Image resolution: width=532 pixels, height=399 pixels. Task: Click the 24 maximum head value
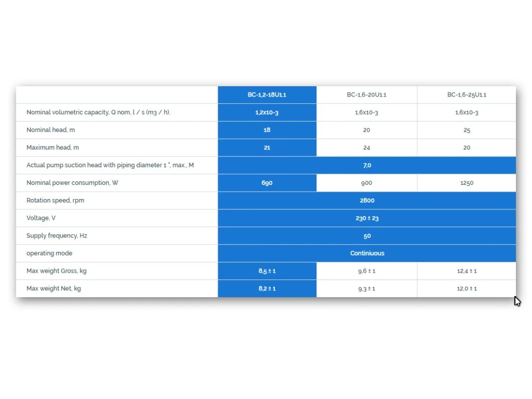366,148
